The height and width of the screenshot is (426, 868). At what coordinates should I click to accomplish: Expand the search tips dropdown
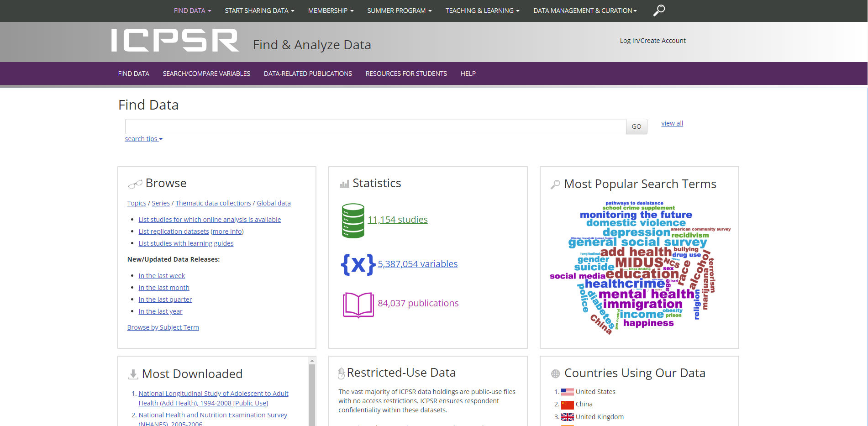click(x=144, y=139)
